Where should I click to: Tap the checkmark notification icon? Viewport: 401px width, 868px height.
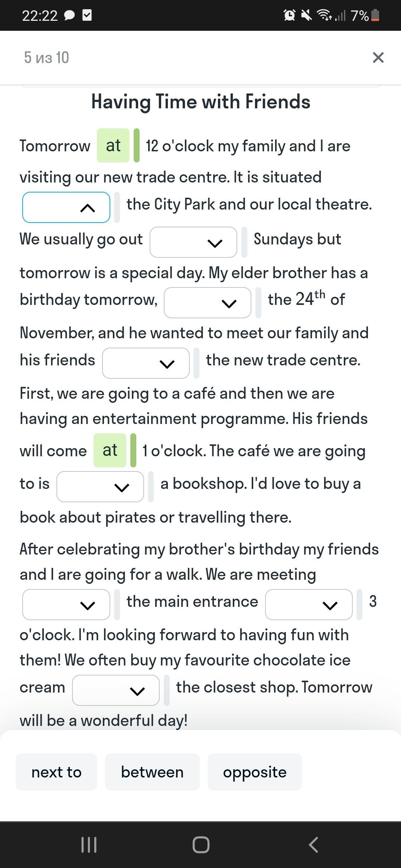tap(87, 16)
